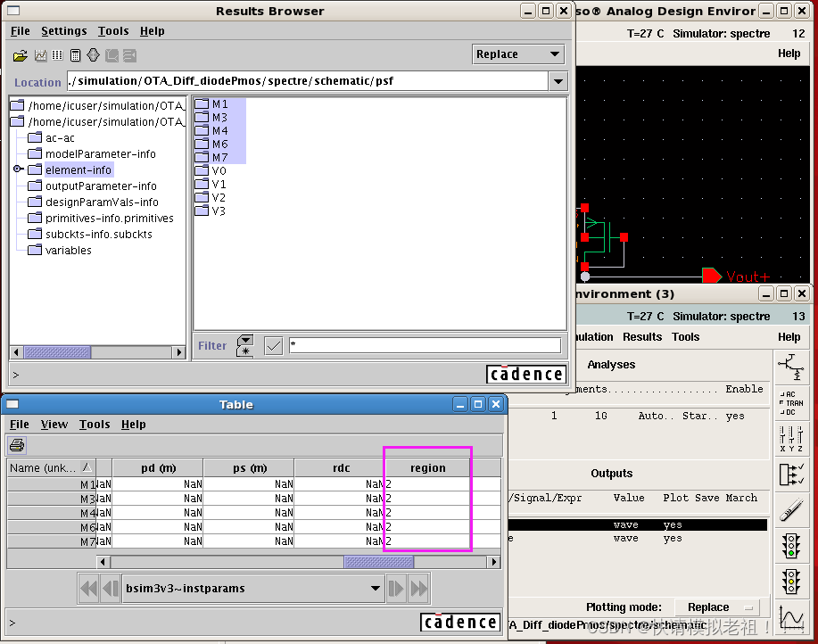Open the Replace plotting dropdown in Results Browser
818x644 pixels.
pyautogui.click(x=517, y=54)
